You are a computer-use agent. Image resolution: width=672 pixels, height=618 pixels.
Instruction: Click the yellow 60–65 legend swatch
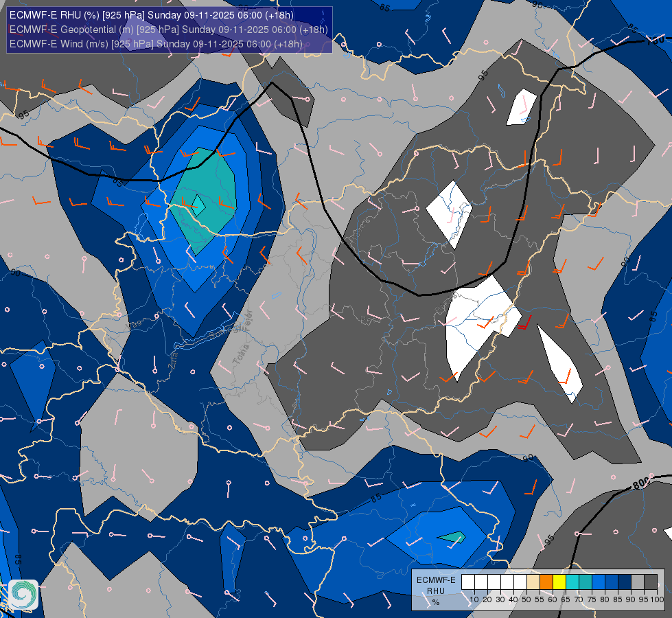coord(559,582)
